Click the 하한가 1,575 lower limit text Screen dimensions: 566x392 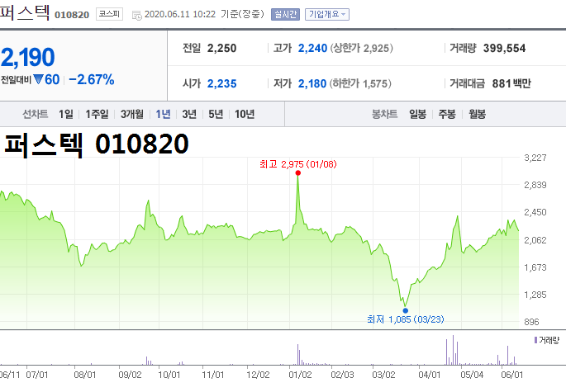[360, 83]
